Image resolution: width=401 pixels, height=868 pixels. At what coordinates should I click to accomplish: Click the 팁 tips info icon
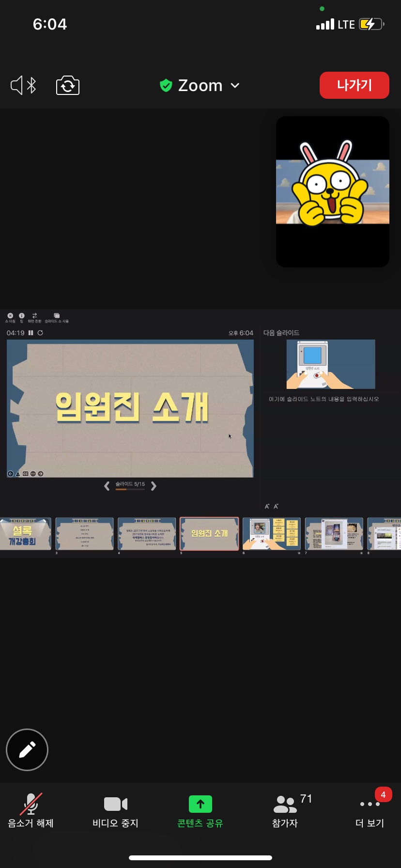(22, 317)
